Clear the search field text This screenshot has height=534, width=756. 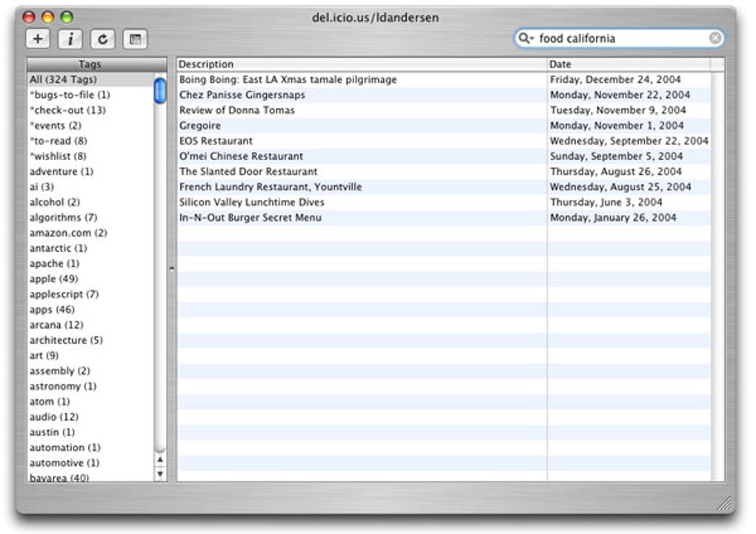[x=715, y=38]
